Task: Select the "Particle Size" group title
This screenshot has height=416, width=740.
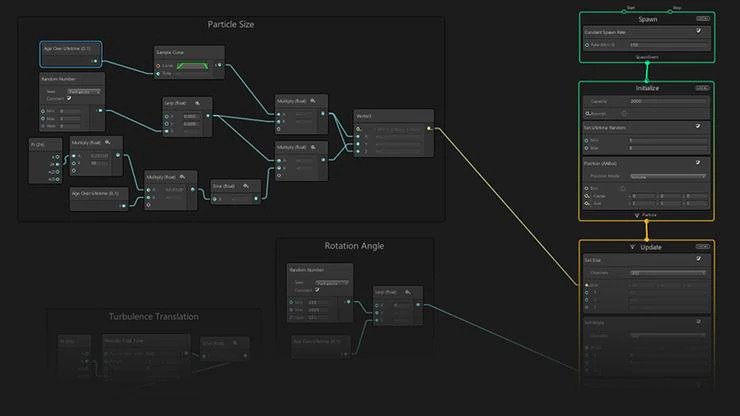Action: pos(231,25)
